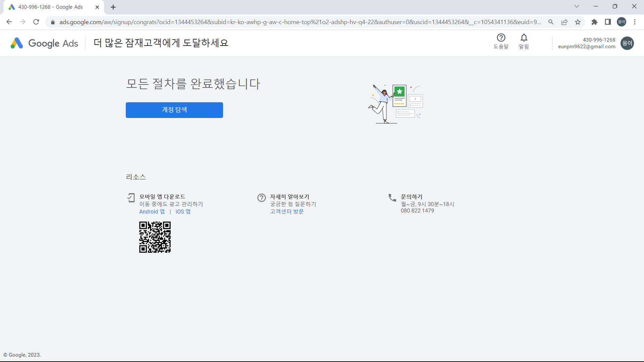The width and height of the screenshot is (644, 362).
Task: Click the QR code for the mobile app
Action: tap(155, 237)
